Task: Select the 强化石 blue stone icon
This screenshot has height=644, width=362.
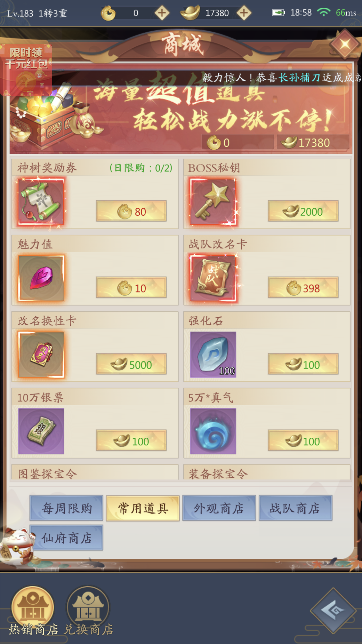Action: click(x=213, y=355)
